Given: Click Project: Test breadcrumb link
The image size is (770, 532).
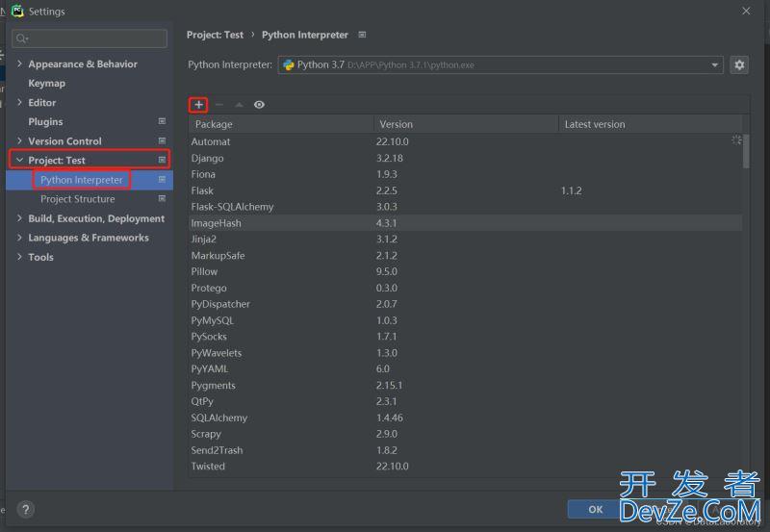Looking at the screenshot, I should point(215,35).
